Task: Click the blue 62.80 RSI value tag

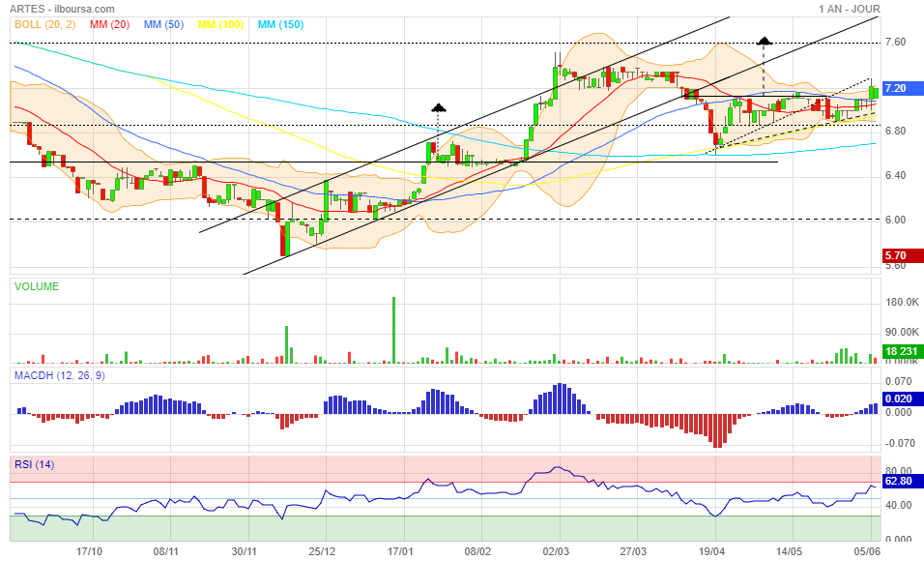Action: coord(903,481)
